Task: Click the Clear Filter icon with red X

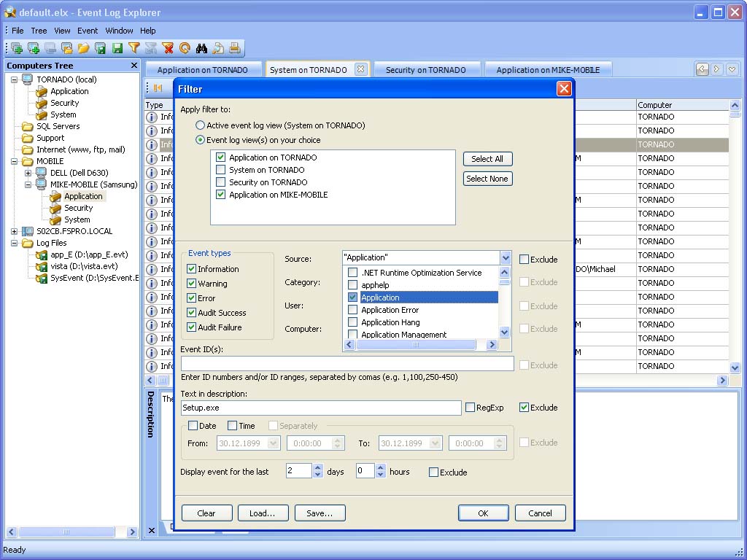Action: point(168,48)
